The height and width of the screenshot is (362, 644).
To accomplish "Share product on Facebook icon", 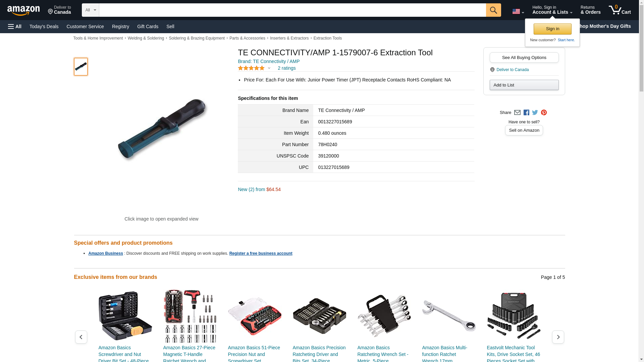I will [526, 113].
